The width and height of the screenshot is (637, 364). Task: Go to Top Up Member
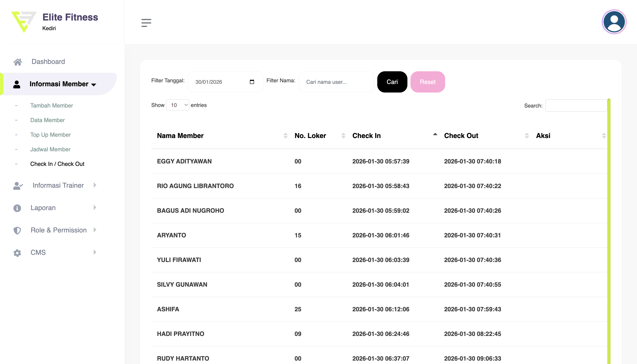click(50, 135)
